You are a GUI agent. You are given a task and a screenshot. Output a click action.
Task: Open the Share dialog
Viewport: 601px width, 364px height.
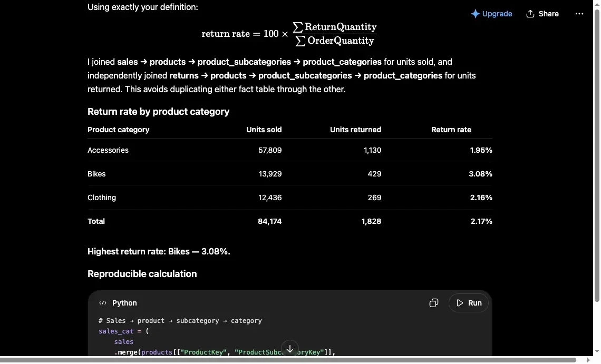click(x=542, y=14)
